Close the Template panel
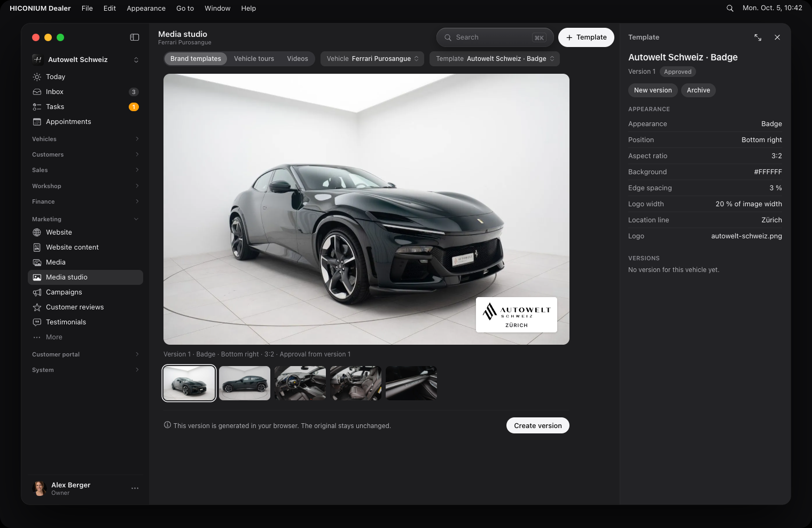This screenshot has width=812, height=528. [777, 37]
